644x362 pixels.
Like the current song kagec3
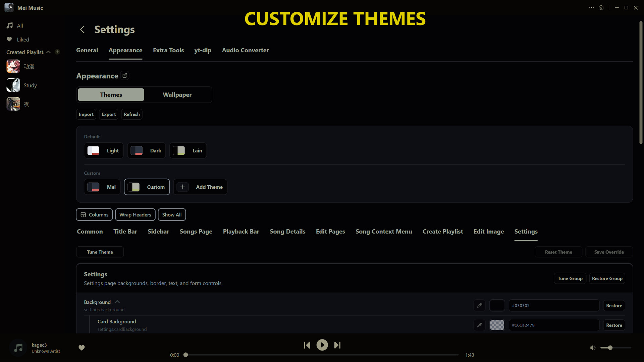tap(82, 348)
